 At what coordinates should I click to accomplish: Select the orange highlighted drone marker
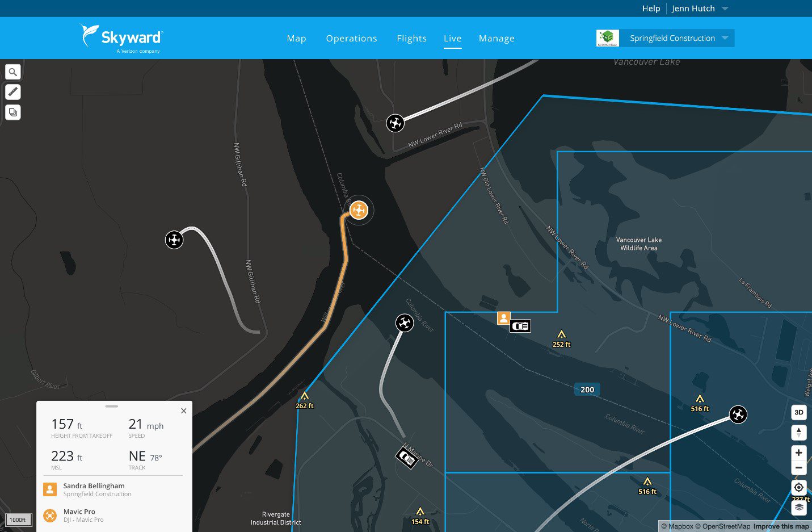point(359,211)
